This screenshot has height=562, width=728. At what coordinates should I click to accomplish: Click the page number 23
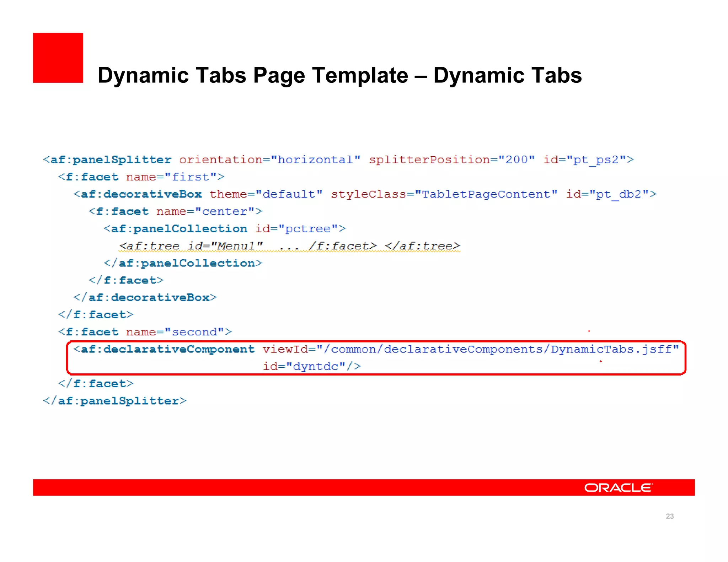[670, 516]
